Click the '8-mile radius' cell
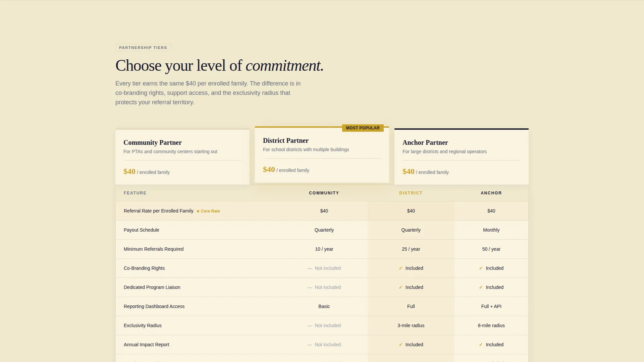The width and height of the screenshot is (644, 362). tap(491, 325)
